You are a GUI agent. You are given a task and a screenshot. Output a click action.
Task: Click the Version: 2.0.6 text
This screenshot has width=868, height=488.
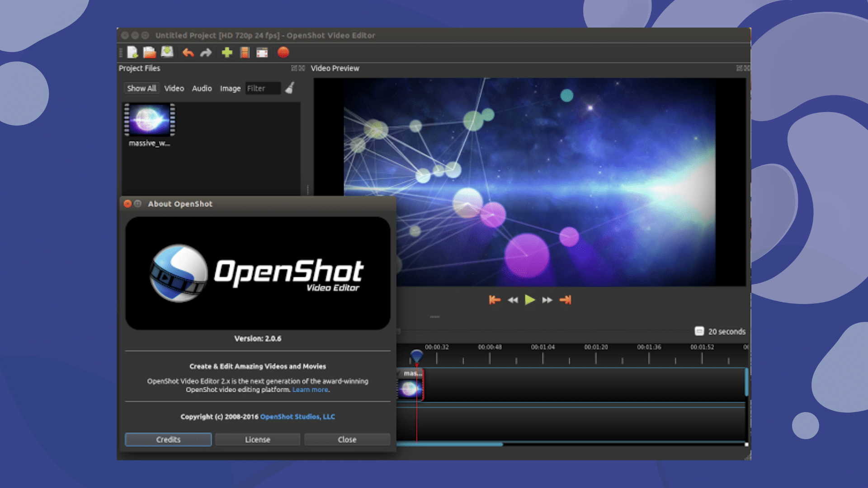pos(258,338)
